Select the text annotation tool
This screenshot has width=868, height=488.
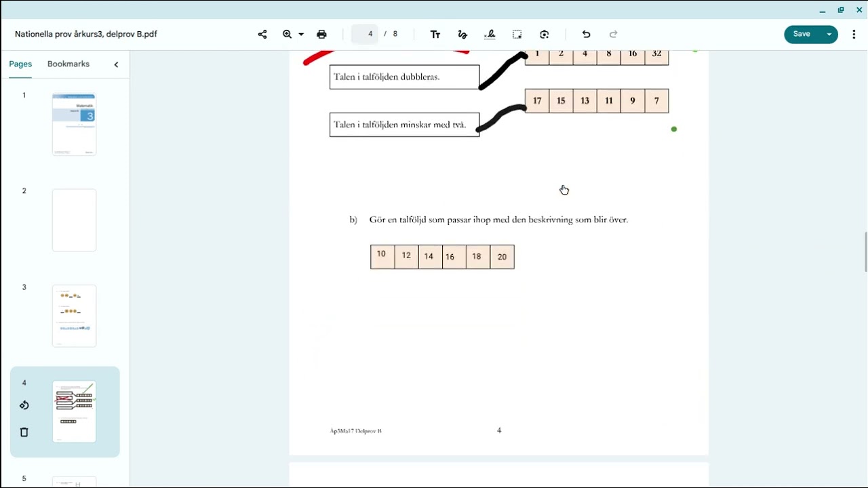point(435,35)
